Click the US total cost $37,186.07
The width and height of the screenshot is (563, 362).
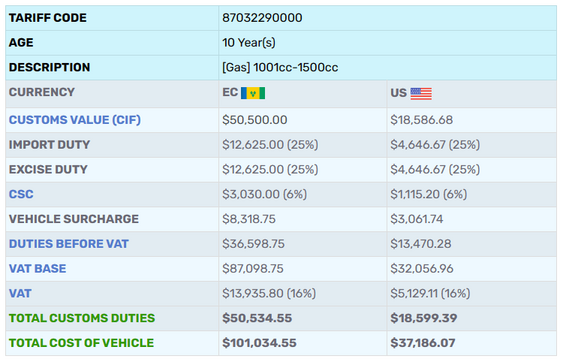point(423,343)
